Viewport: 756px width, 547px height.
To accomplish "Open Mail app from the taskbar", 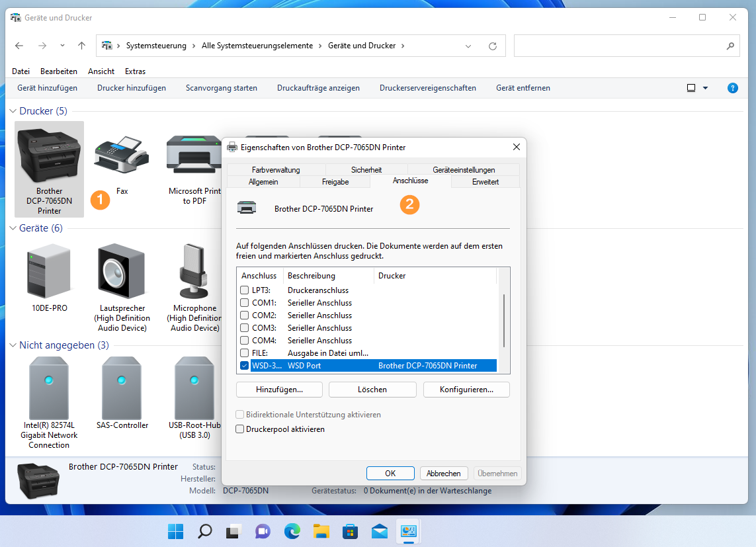I will pos(380,532).
